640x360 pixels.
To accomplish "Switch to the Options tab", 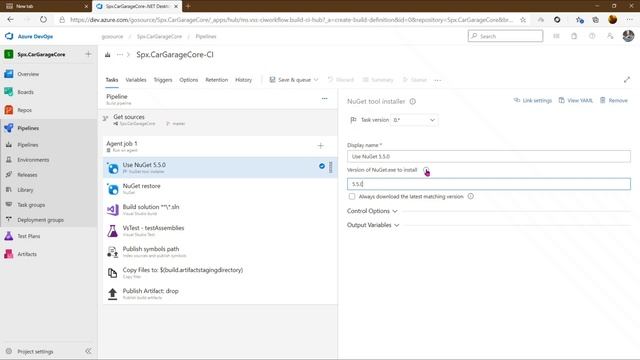I will click(x=189, y=80).
